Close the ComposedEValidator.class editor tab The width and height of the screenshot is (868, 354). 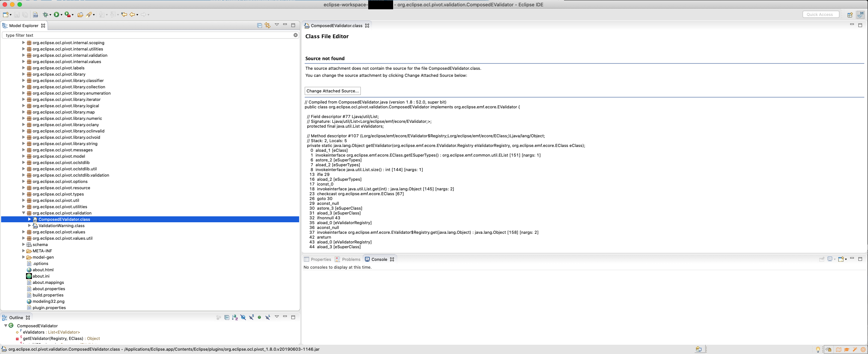pos(367,26)
